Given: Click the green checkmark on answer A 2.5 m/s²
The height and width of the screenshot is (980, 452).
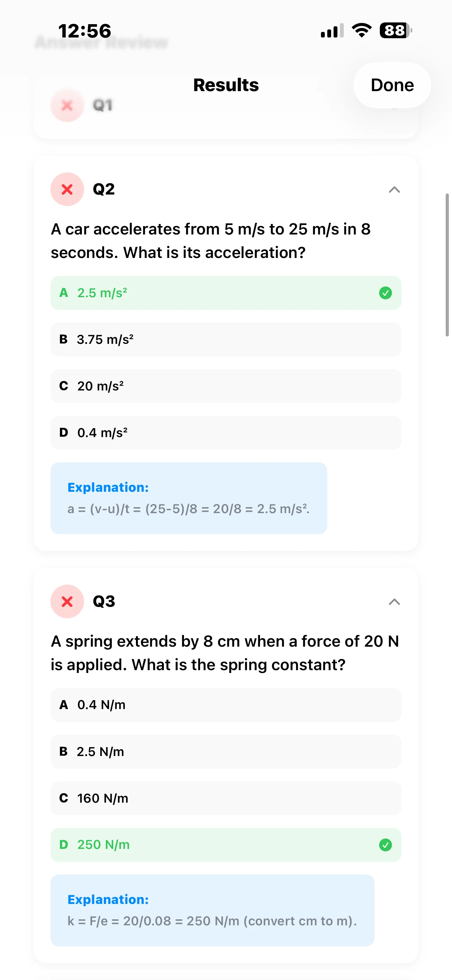Looking at the screenshot, I should click(x=385, y=293).
